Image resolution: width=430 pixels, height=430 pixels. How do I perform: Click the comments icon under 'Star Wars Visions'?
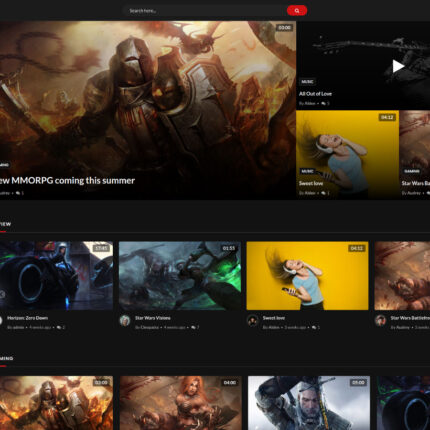click(x=193, y=327)
